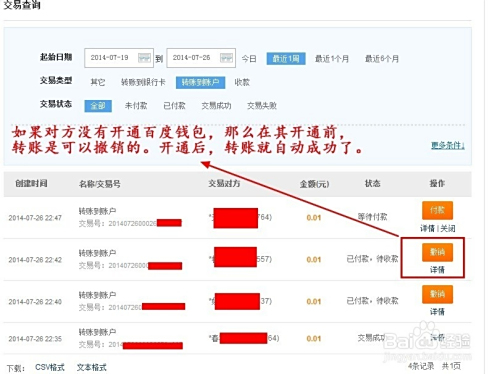The height and width of the screenshot is (374, 500).
Task: Open 详情 for the 22:42 transaction
Action: [437, 270]
